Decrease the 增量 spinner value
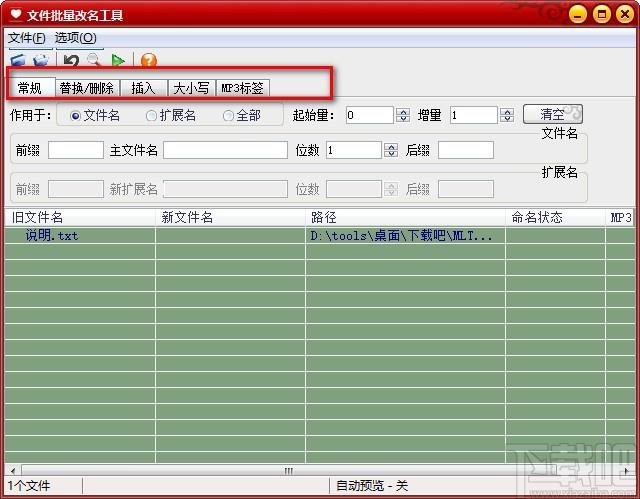640x499 pixels. coord(507,120)
